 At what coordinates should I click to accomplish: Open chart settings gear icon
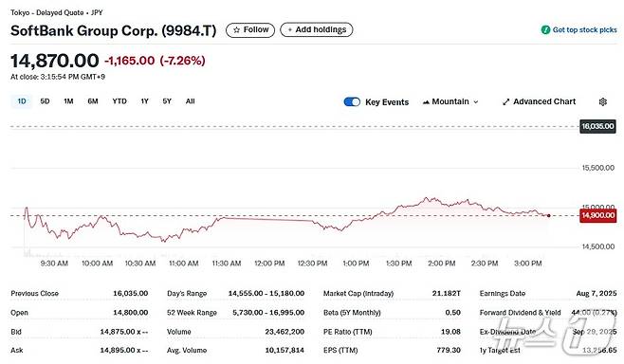(x=603, y=101)
